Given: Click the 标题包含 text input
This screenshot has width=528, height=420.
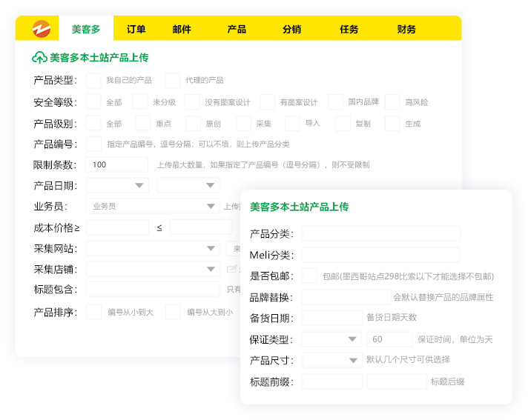Looking at the screenshot, I should pyautogui.click(x=153, y=289).
